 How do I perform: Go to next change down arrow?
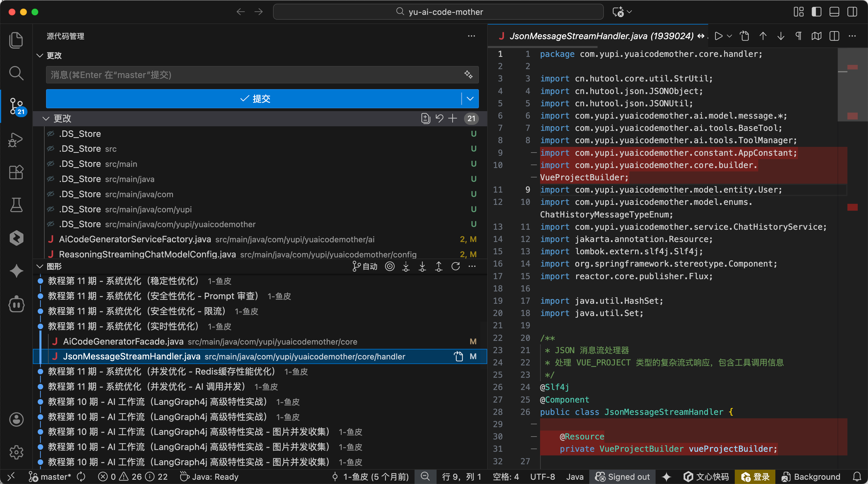point(781,36)
